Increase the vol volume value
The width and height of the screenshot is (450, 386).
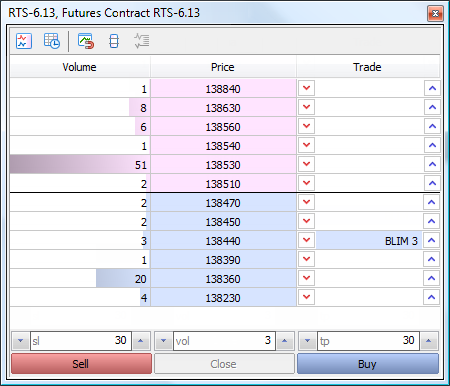click(x=285, y=341)
